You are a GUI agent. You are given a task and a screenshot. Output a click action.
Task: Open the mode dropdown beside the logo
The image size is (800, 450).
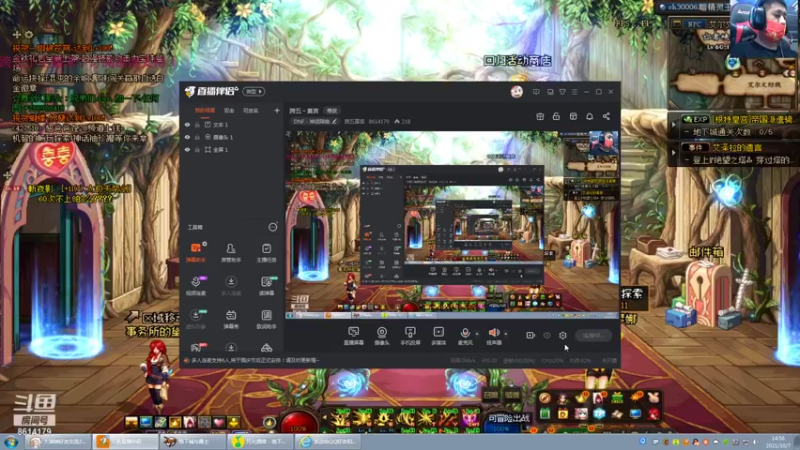tap(254, 92)
